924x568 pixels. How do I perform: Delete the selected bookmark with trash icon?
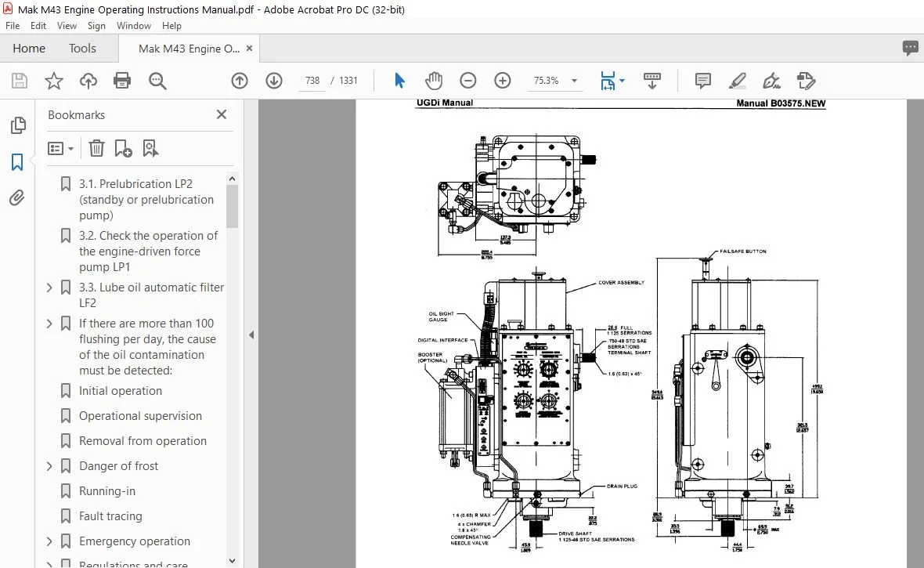point(96,149)
